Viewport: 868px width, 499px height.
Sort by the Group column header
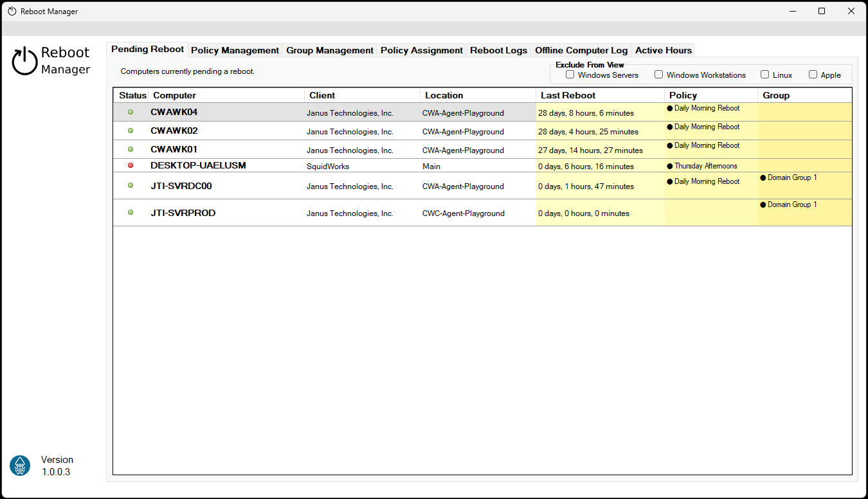click(805, 95)
